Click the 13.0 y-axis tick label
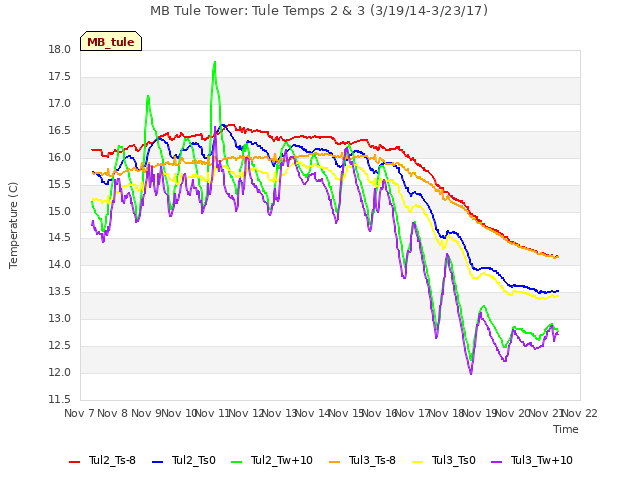 [x=60, y=319]
